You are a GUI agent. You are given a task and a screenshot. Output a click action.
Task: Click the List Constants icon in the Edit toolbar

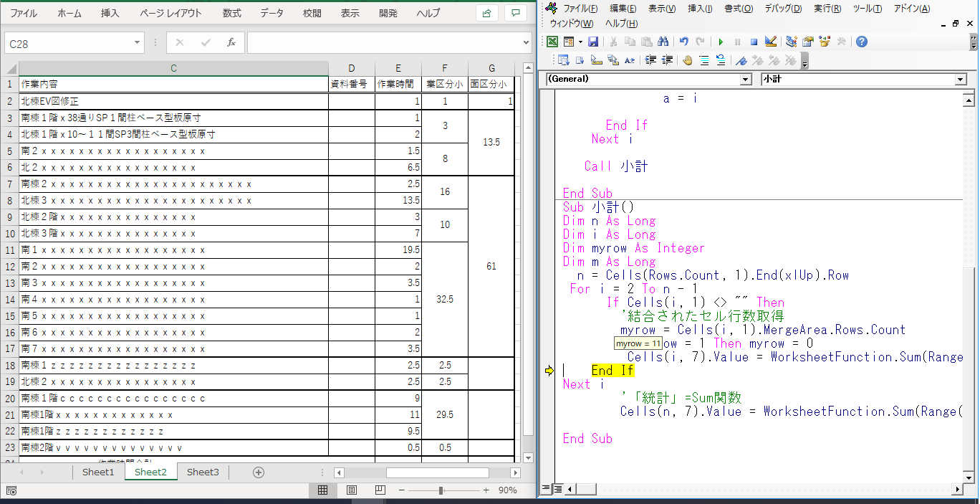[580, 60]
